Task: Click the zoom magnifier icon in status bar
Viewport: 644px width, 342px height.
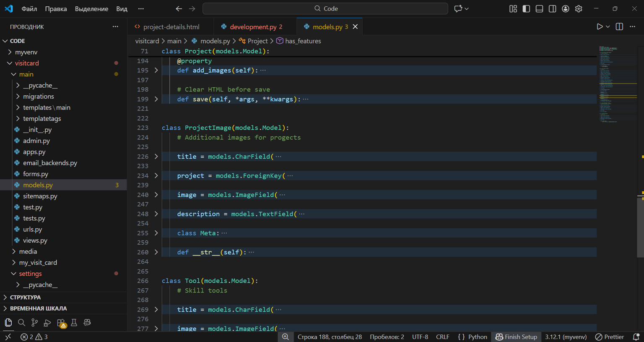Action: 285,337
